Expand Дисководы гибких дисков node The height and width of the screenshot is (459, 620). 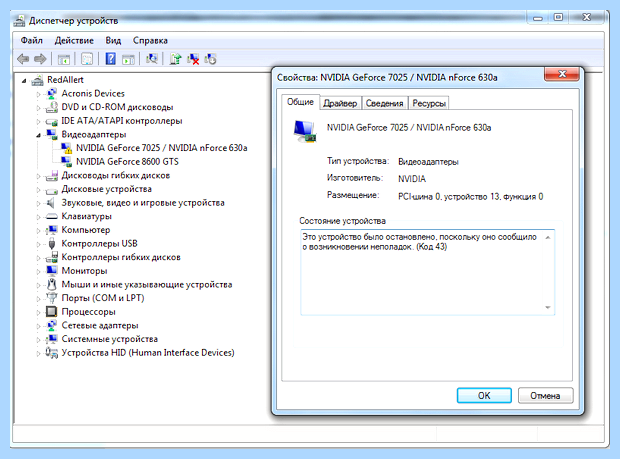click(38, 176)
